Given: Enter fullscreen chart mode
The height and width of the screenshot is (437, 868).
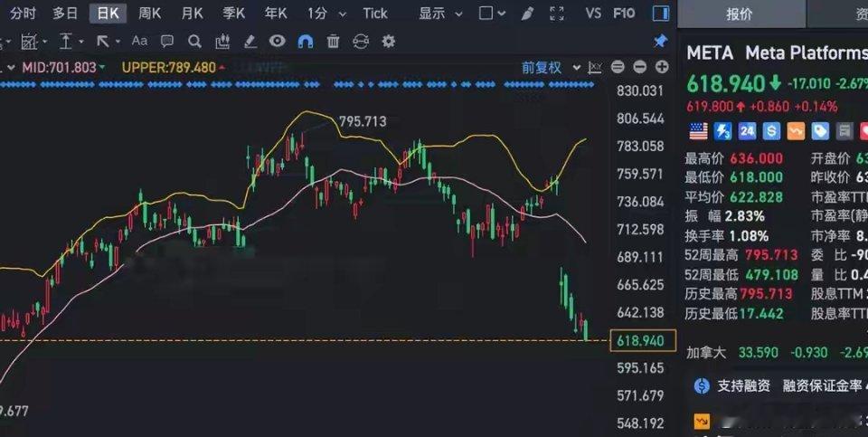Looking at the screenshot, I should (557, 14).
